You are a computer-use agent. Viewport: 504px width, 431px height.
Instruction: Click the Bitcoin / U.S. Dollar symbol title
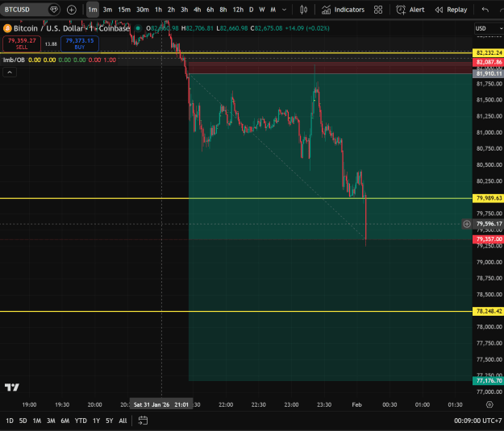[71, 28]
